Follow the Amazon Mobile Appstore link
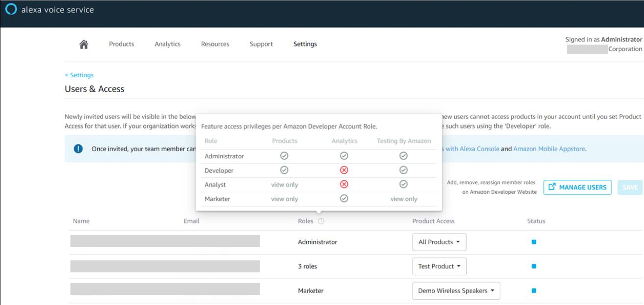This screenshot has width=644, height=305. coord(549,149)
